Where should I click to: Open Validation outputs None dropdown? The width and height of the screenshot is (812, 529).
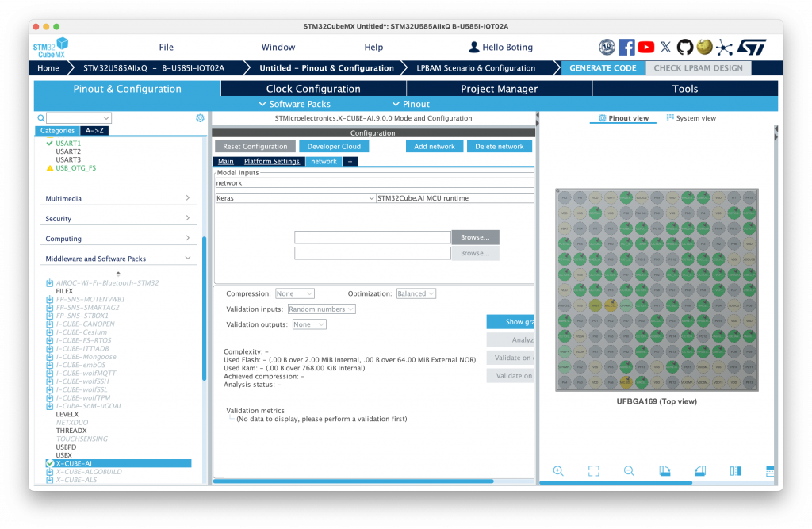tap(309, 324)
